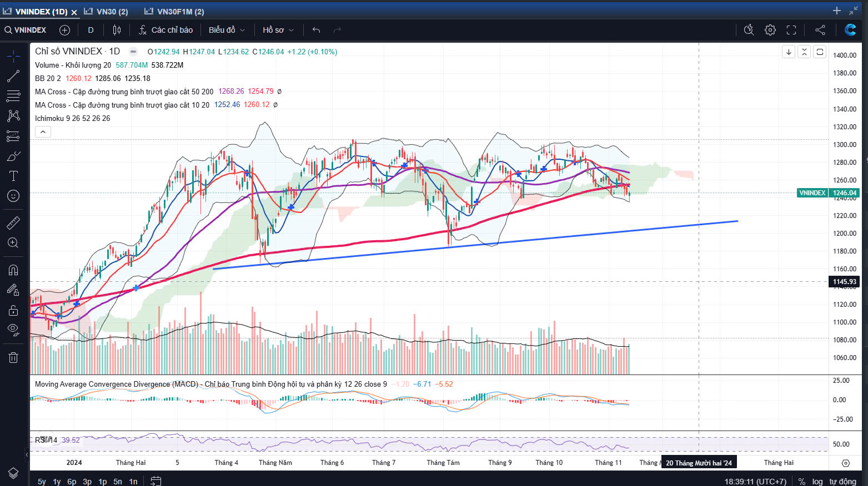Collapse the main chart pane
This screenshot has height=486, width=868.
coord(804,52)
